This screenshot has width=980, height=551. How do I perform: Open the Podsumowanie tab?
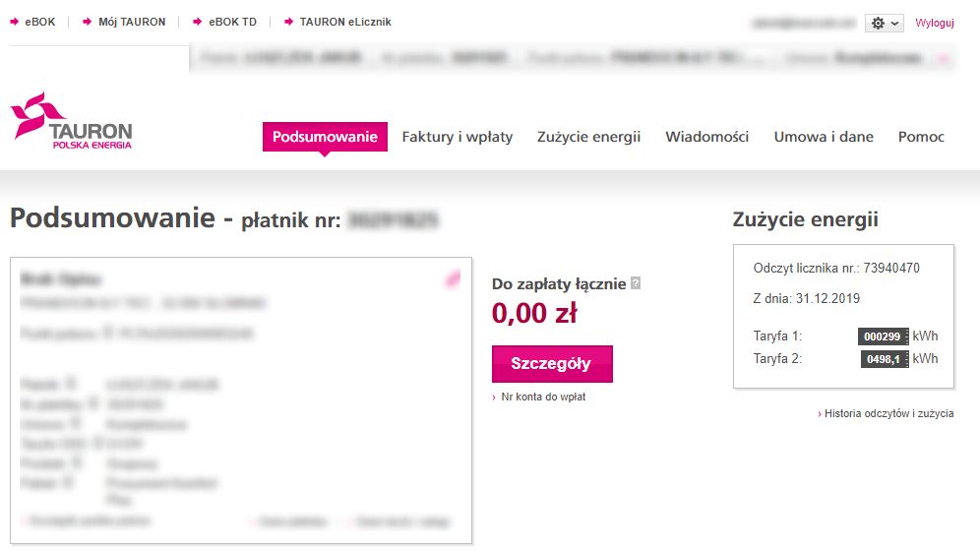click(x=325, y=137)
